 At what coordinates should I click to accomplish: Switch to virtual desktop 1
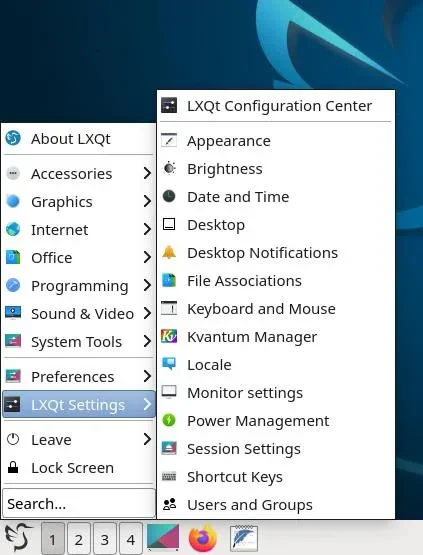53,539
